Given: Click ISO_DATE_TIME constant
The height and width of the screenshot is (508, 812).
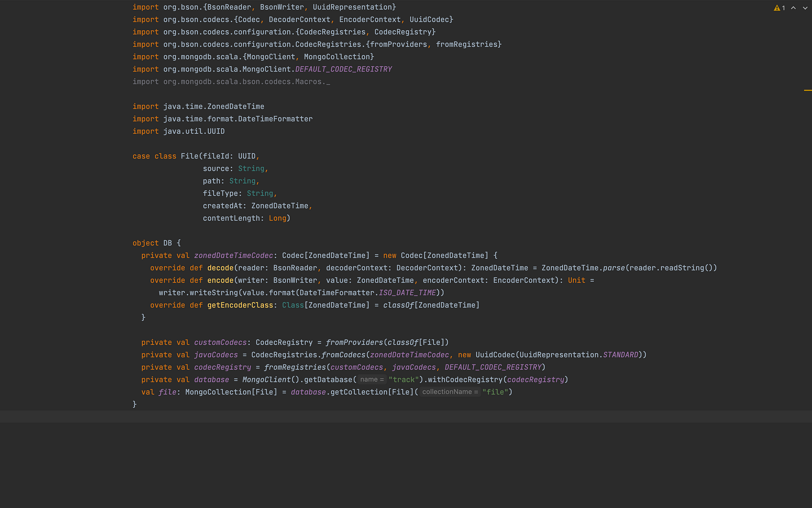Looking at the screenshot, I should pyautogui.click(x=407, y=293).
